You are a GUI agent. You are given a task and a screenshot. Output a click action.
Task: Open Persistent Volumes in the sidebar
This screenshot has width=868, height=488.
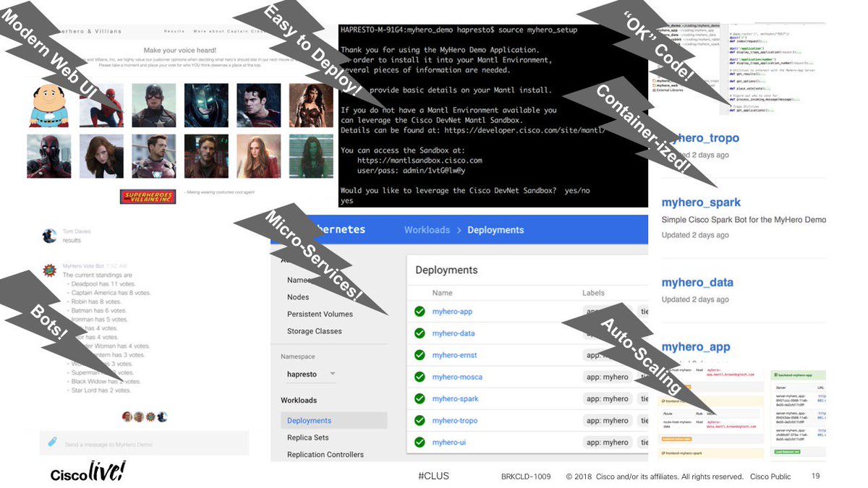(x=320, y=314)
